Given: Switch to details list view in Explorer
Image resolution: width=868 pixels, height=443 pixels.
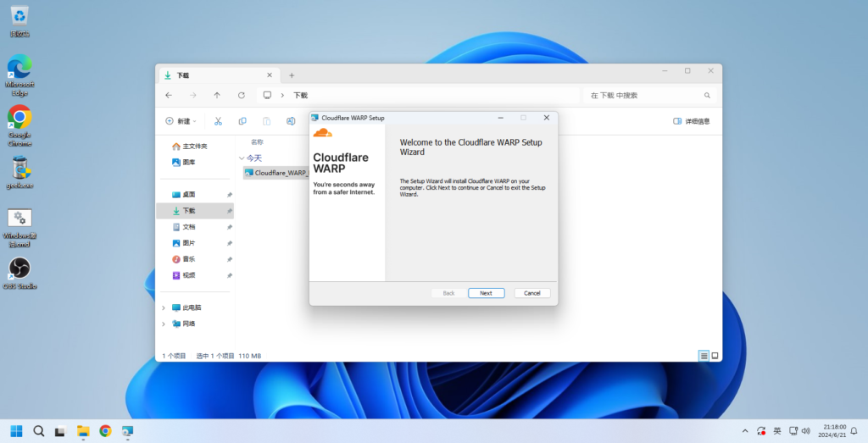Looking at the screenshot, I should click(x=704, y=356).
